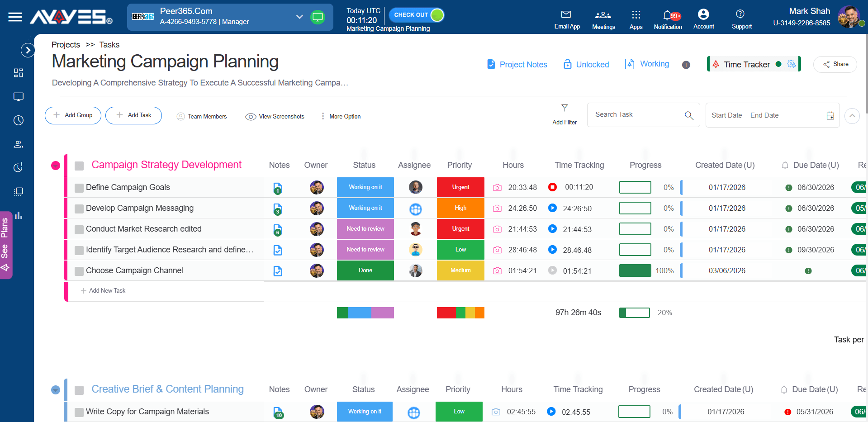
Task: Open the timer-plus icon in left sidebar
Action: 19,167
